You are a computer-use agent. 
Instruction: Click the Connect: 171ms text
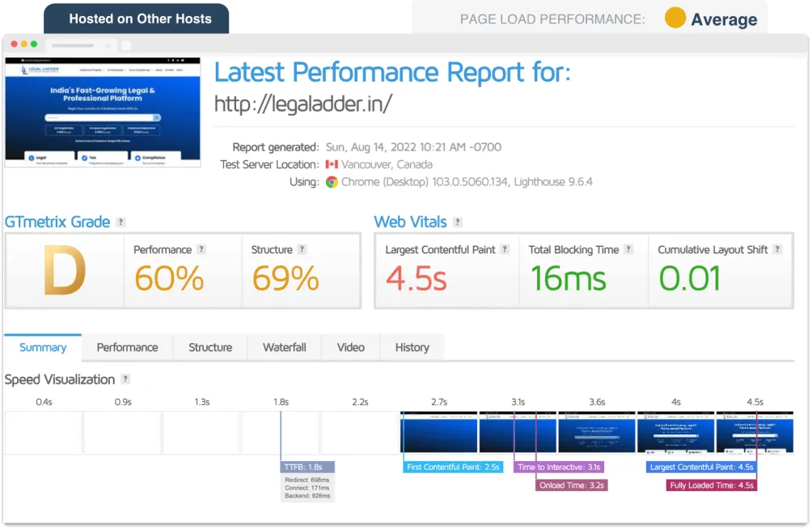pos(307,488)
